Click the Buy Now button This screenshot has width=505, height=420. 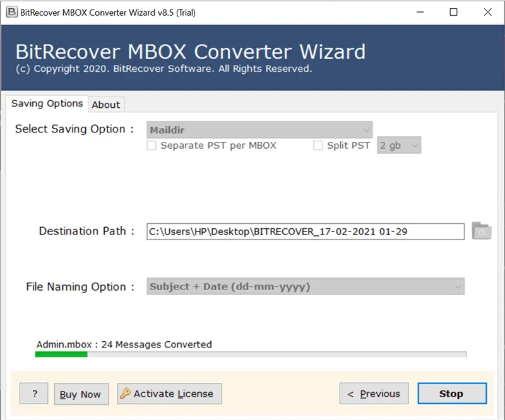[81, 394]
